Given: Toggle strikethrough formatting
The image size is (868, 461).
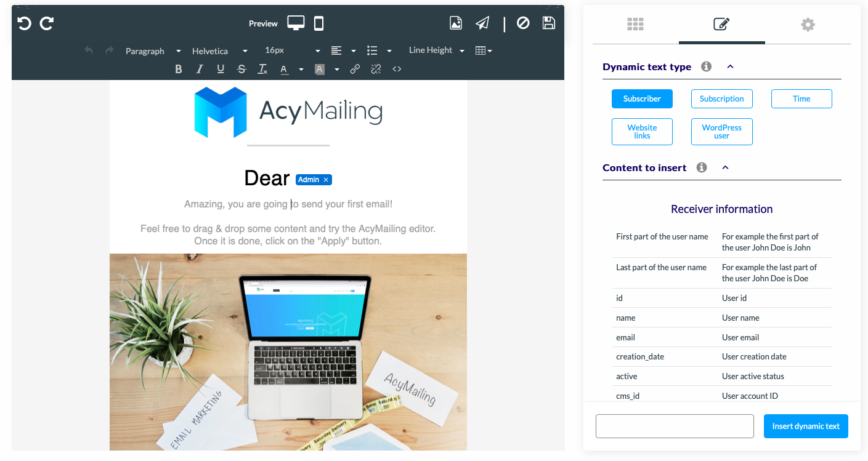Looking at the screenshot, I should [241, 70].
